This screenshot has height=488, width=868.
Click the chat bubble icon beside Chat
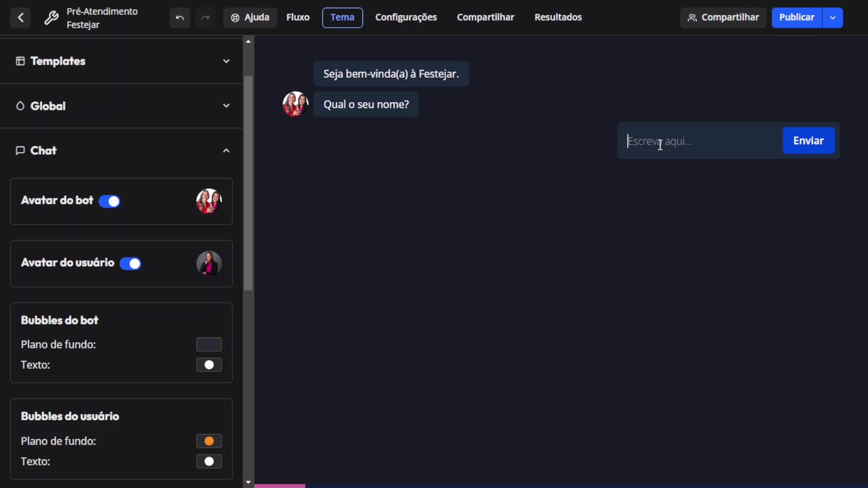20,150
